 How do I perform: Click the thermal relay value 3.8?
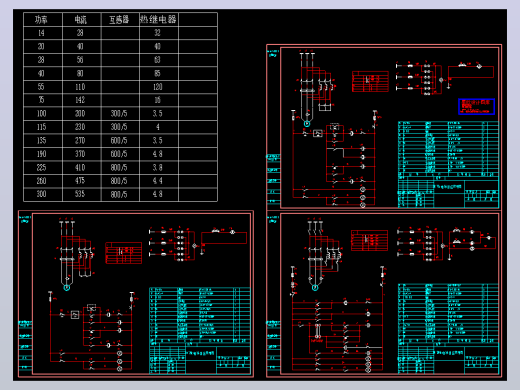point(158,167)
